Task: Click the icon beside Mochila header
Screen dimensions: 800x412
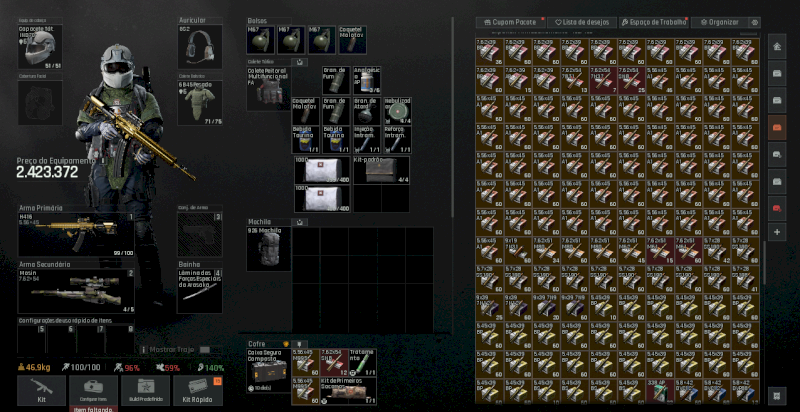Action: (x=299, y=222)
